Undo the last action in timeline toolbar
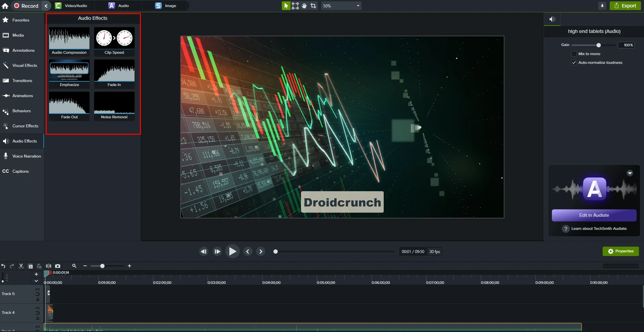Screen dimensions: 644x332 (3, 266)
